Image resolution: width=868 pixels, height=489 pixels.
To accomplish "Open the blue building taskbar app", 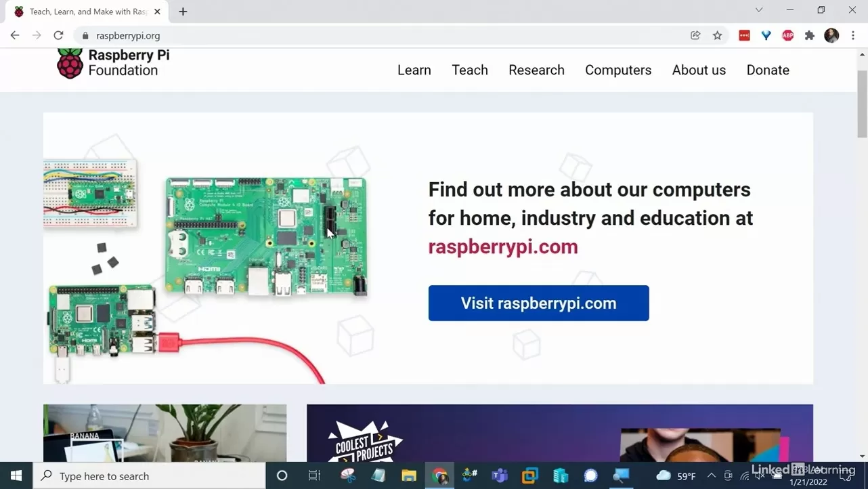I will 561,475.
